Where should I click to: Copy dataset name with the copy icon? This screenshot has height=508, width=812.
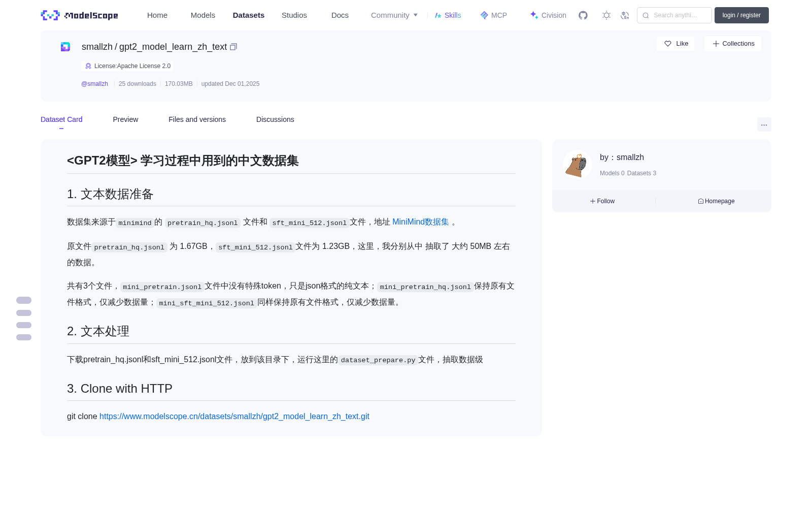[233, 47]
